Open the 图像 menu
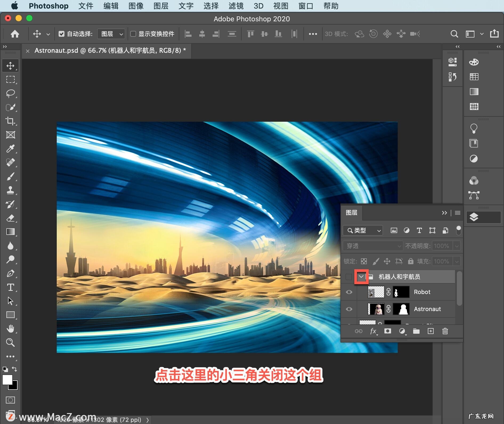This screenshot has width=504, height=424. (136, 6)
